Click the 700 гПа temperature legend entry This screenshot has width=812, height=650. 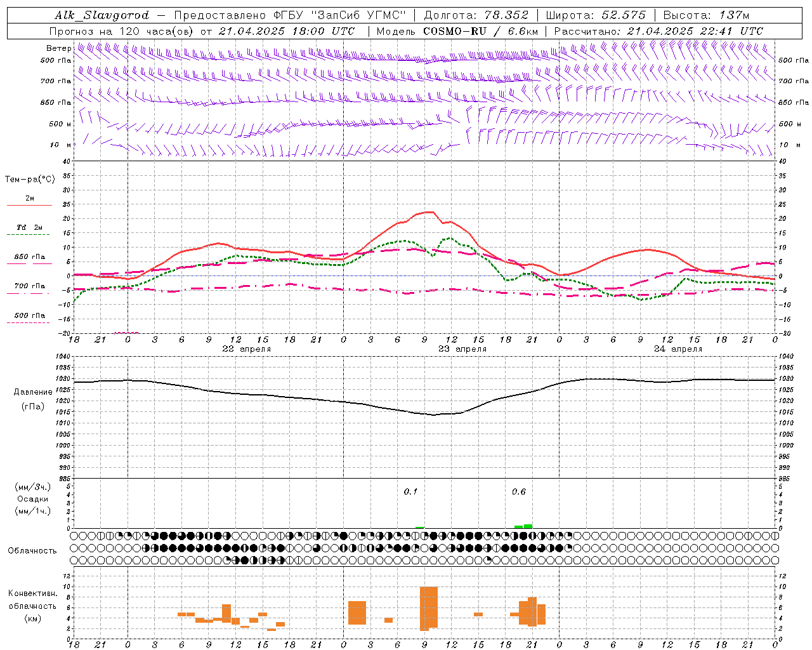pos(29,286)
